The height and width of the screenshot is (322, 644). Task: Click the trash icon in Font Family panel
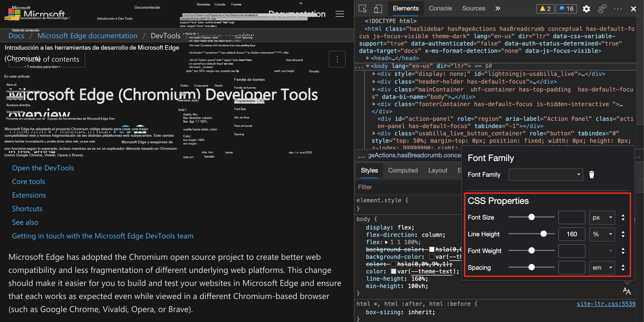coord(592,175)
